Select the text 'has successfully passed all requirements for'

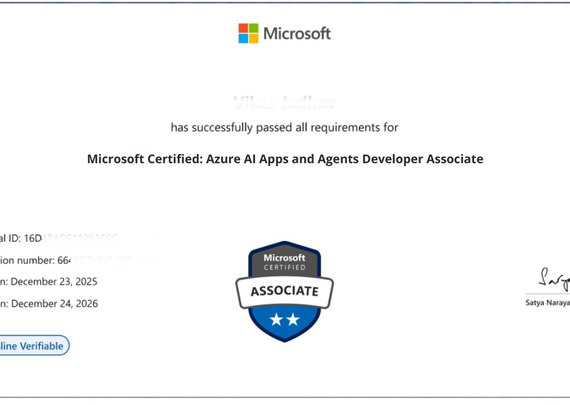coord(284,128)
